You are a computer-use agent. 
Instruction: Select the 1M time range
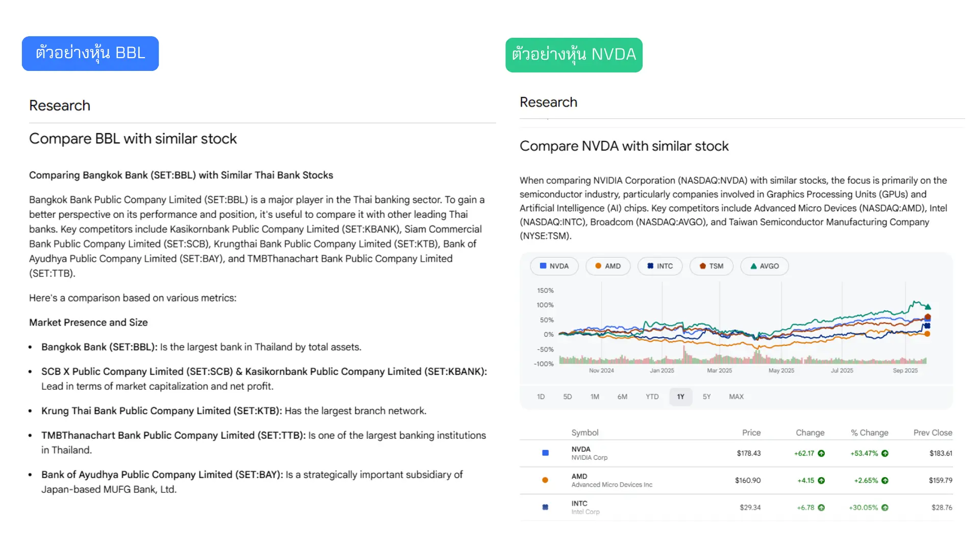coord(595,396)
